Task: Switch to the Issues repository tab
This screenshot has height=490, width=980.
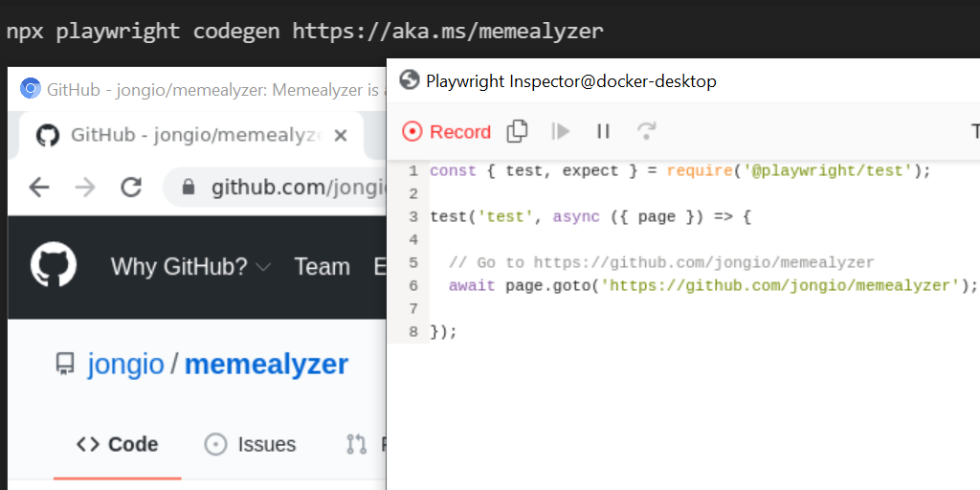Action: click(251, 444)
